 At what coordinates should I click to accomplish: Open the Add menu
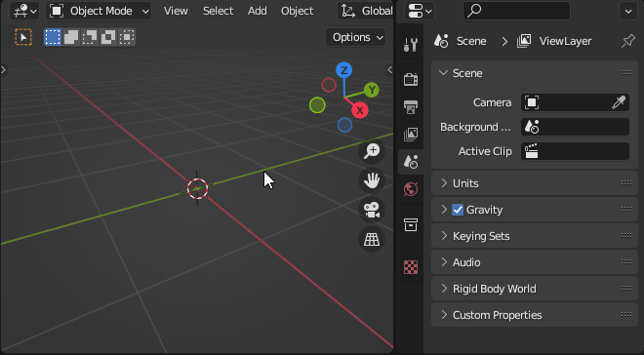257,11
